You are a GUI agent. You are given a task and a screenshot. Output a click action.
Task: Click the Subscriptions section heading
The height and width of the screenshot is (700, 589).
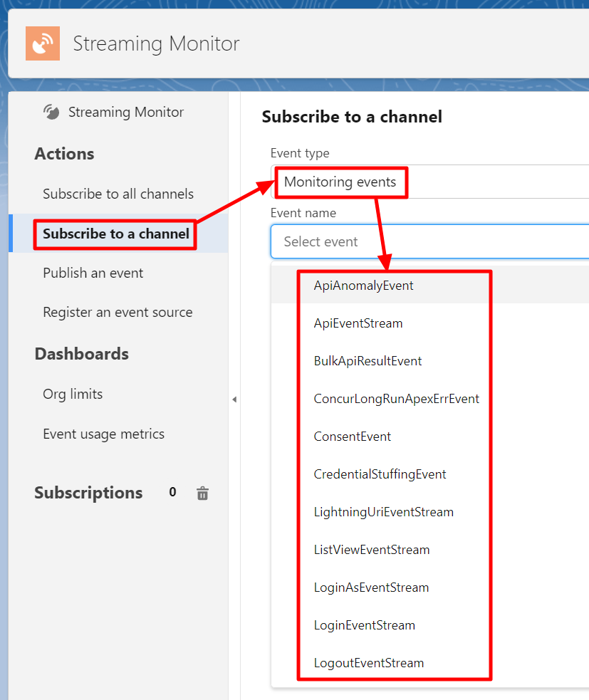click(88, 492)
